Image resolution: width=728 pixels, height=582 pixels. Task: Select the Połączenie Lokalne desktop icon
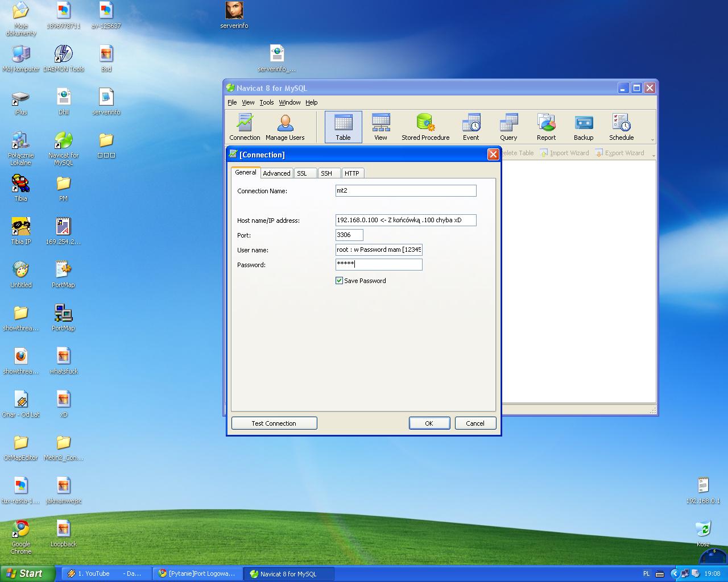pyautogui.click(x=21, y=148)
